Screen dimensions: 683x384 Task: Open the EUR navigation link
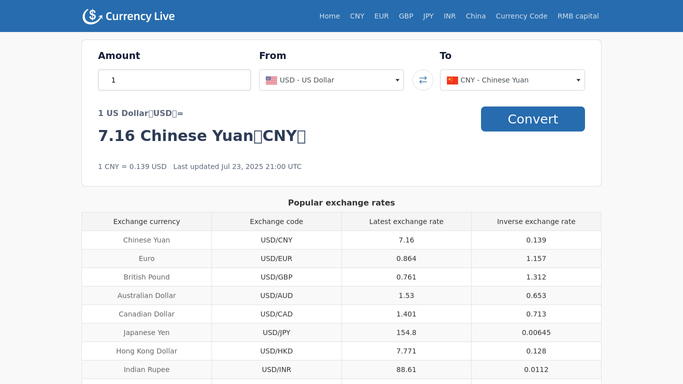(381, 16)
